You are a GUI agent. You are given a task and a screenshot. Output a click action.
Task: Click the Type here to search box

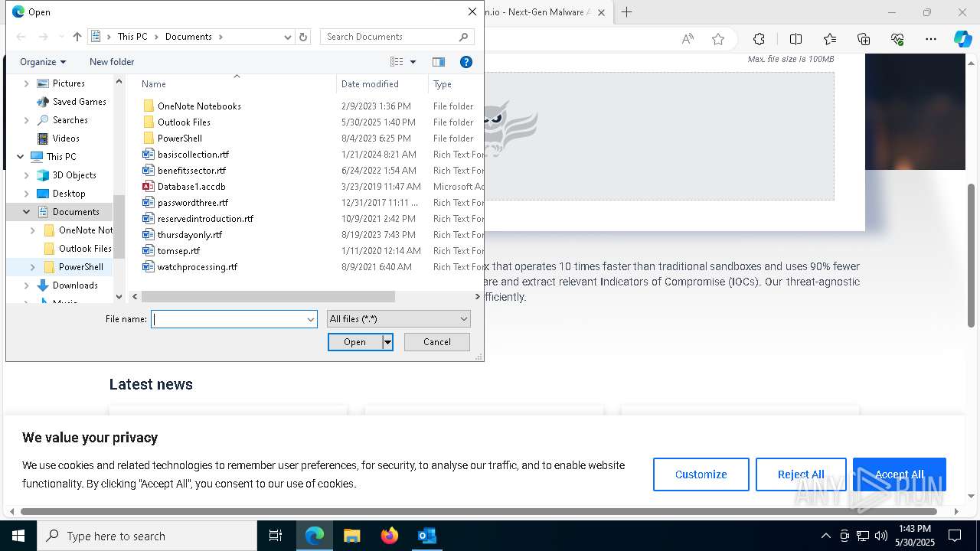pyautogui.click(x=147, y=536)
